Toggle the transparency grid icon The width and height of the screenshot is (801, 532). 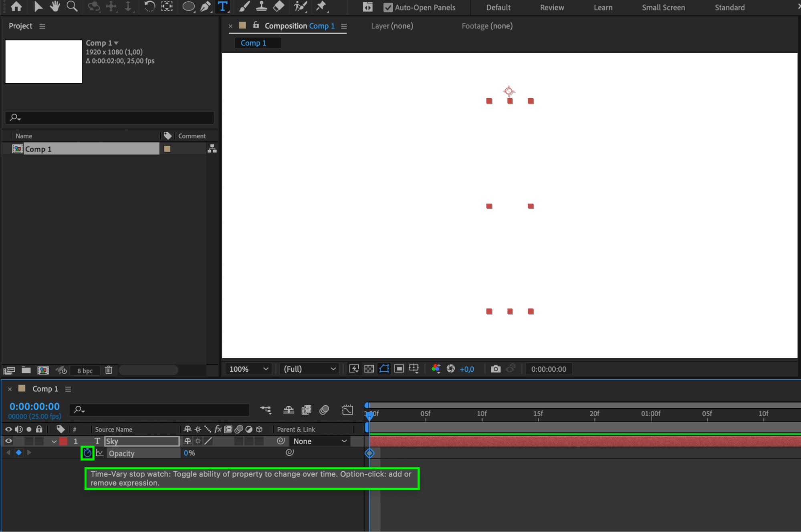pos(369,369)
